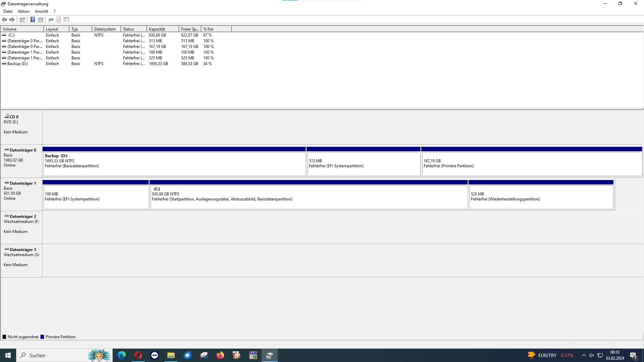Open the Help icon with the question mark
This screenshot has height=362, width=644.
click(x=33, y=19)
